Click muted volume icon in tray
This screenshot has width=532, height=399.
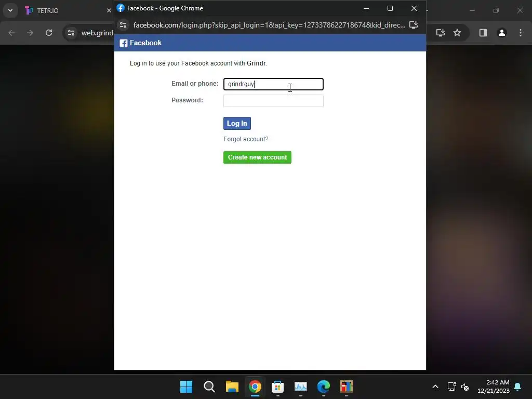(465, 387)
